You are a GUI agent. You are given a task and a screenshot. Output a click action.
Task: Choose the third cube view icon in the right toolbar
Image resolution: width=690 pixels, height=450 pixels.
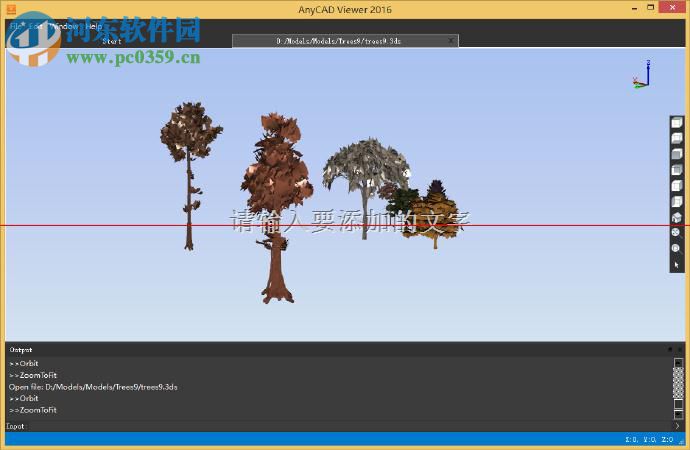pyautogui.click(x=677, y=154)
